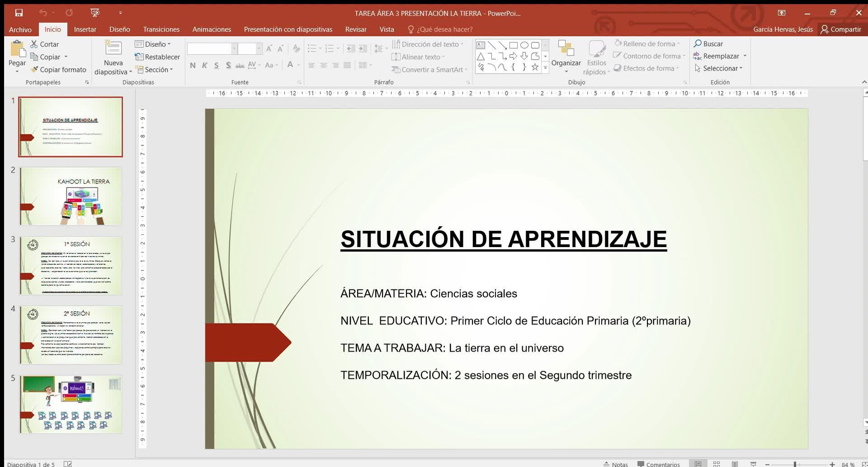Toggle strikethrough (abc) formatting

240,65
